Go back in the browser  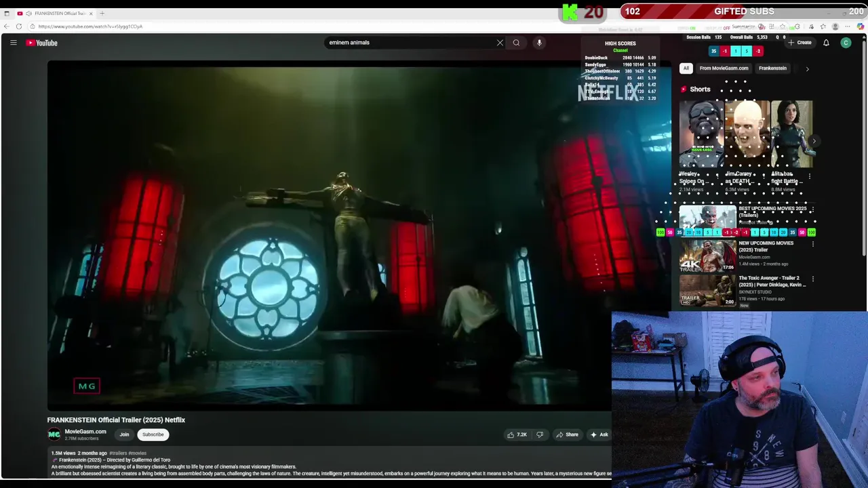(x=7, y=26)
